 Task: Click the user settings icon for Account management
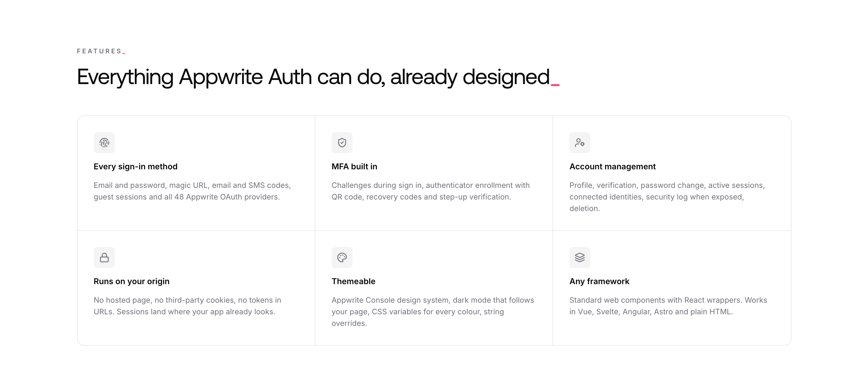[580, 143]
